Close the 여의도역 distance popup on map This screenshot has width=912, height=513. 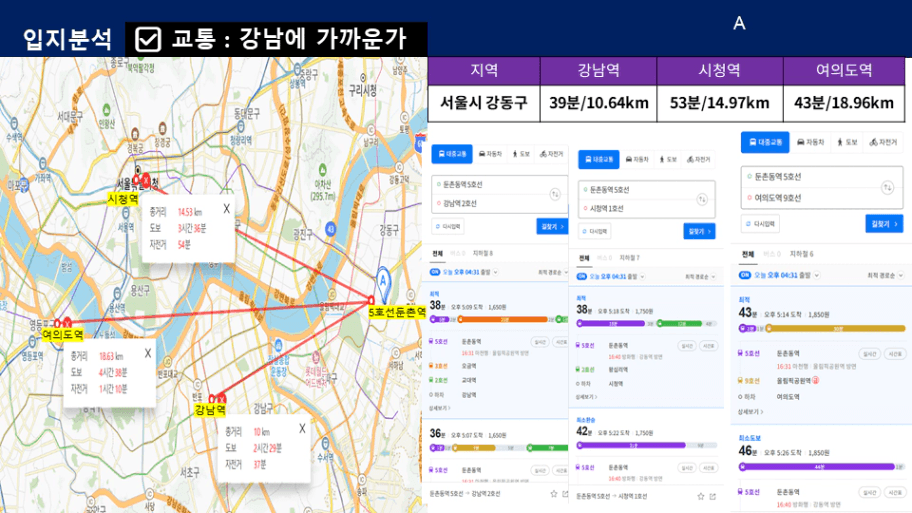tap(148, 353)
